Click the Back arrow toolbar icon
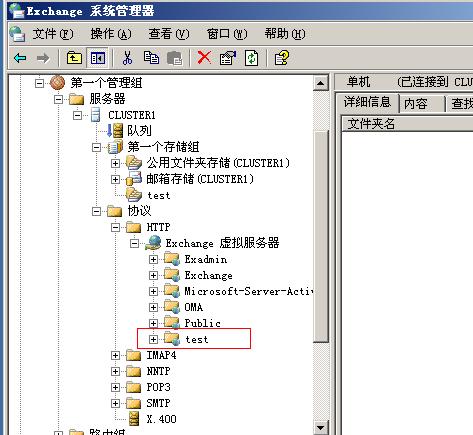This screenshot has width=473, height=435. (20, 58)
